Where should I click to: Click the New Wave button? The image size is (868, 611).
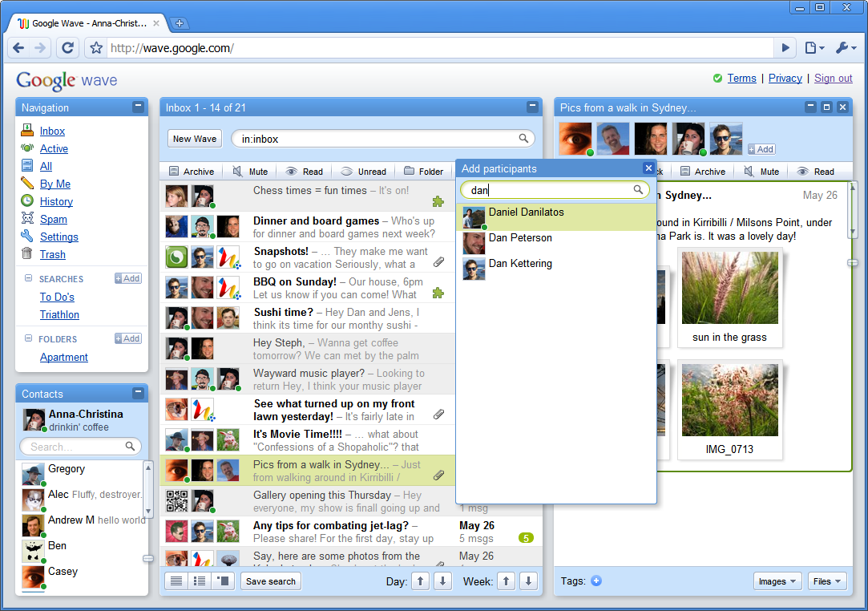[195, 139]
